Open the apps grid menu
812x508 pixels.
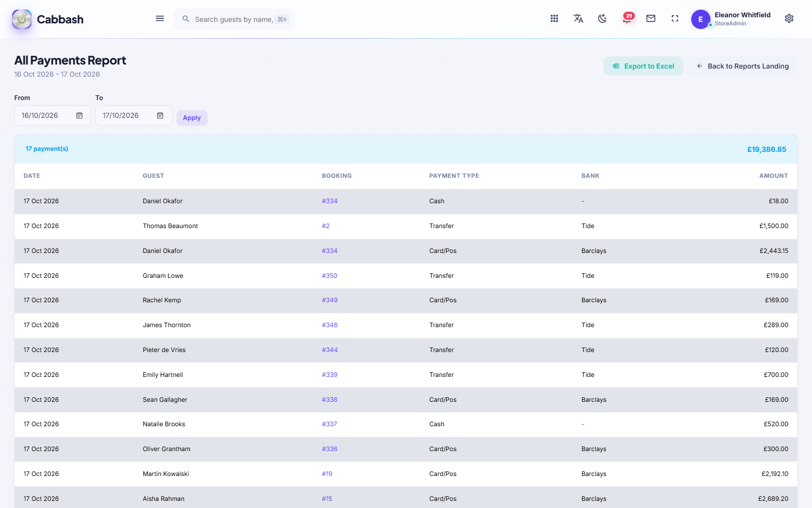[x=554, y=19]
